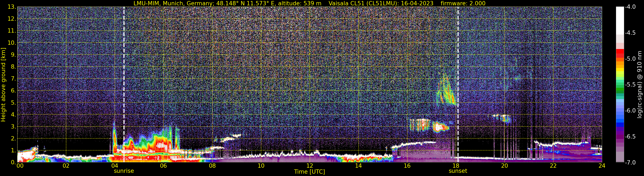Click the y-axis tick label 11

point(12,31)
